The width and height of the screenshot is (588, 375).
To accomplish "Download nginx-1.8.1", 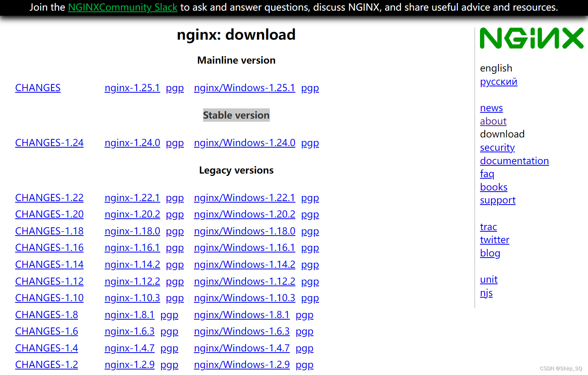I will click(130, 315).
